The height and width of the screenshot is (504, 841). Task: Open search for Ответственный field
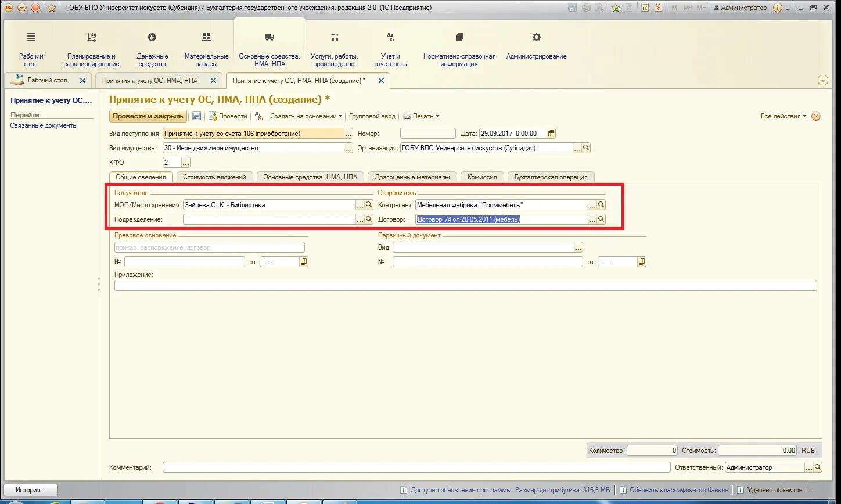[818, 467]
